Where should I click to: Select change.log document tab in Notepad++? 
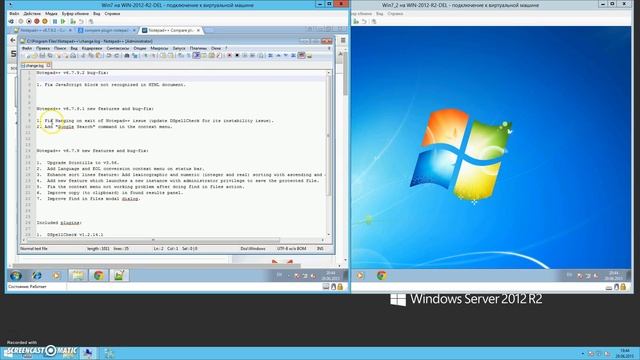pos(35,65)
